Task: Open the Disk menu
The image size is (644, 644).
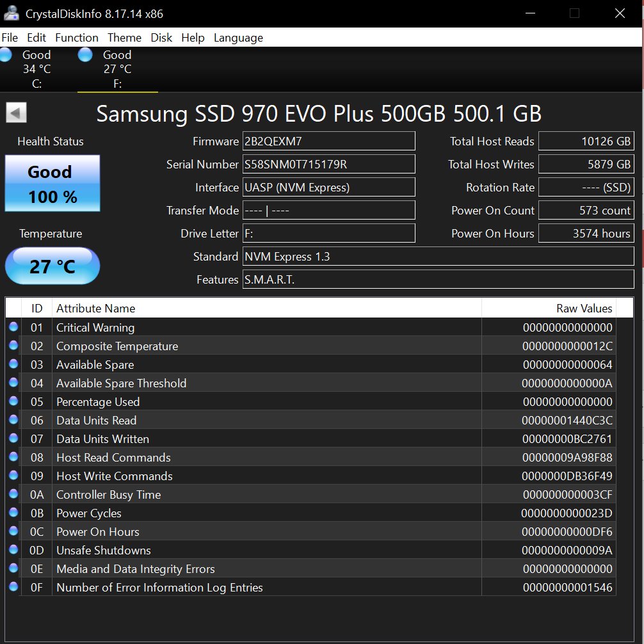Action: (x=161, y=38)
